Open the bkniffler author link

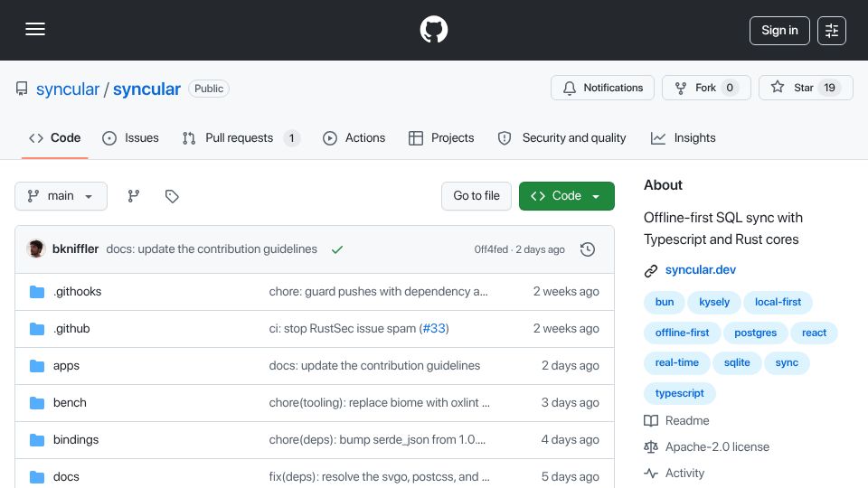tap(75, 249)
